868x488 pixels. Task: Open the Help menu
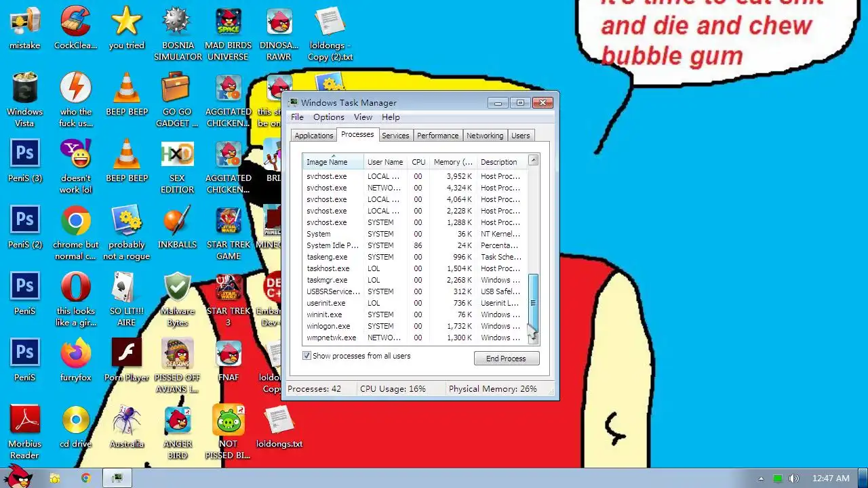391,117
